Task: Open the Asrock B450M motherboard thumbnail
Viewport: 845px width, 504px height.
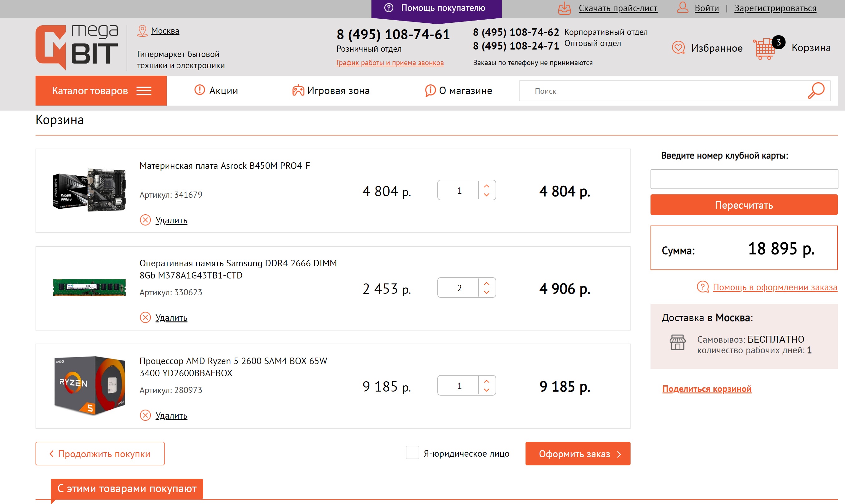Action: point(89,190)
